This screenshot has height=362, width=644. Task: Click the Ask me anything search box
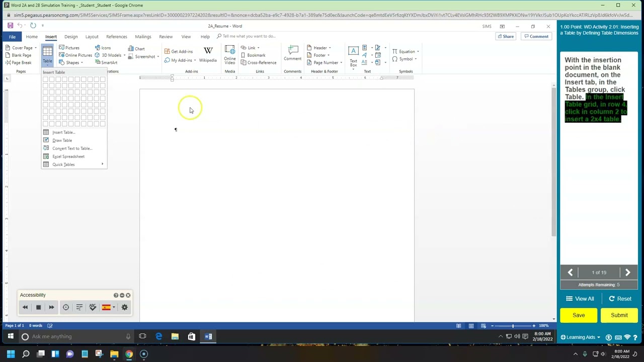click(x=76, y=336)
